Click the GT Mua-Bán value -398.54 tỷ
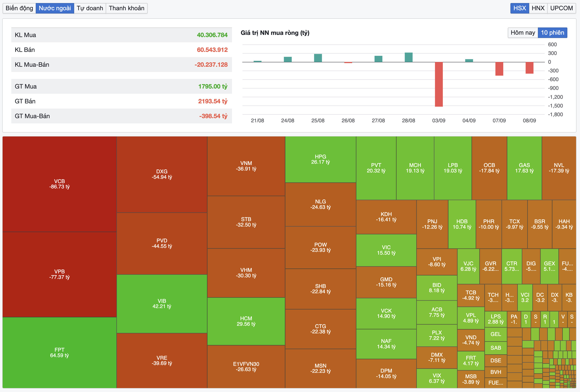The height and width of the screenshot is (392, 580). coord(213,116)
